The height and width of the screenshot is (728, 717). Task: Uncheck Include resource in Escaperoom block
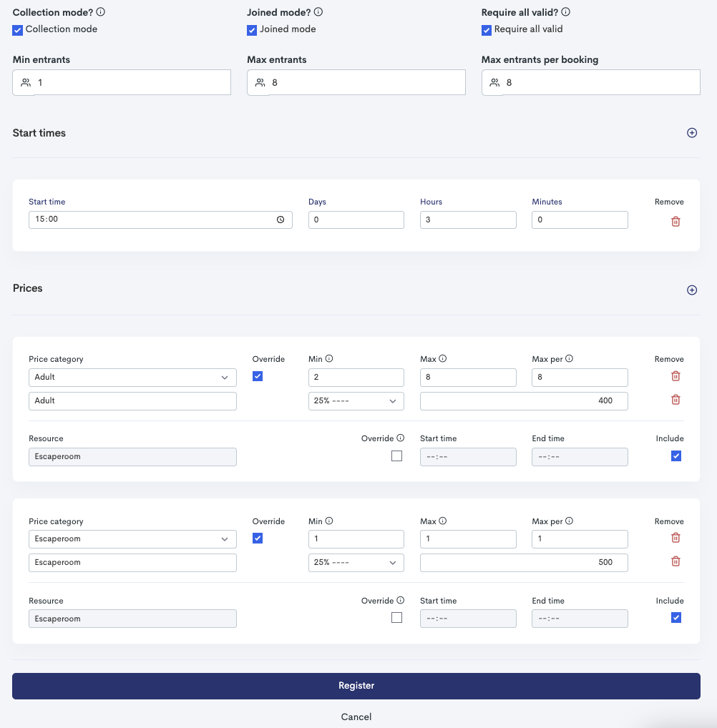tap(676, 617)
